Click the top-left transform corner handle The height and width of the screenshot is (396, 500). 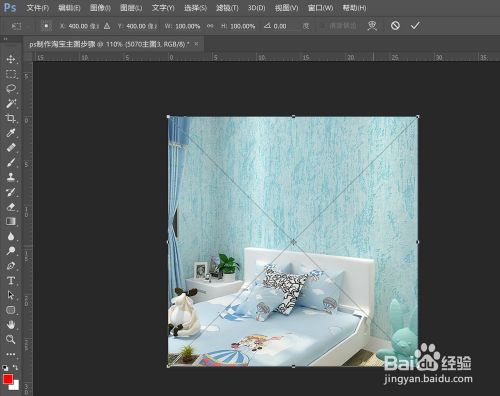[168, 117]
